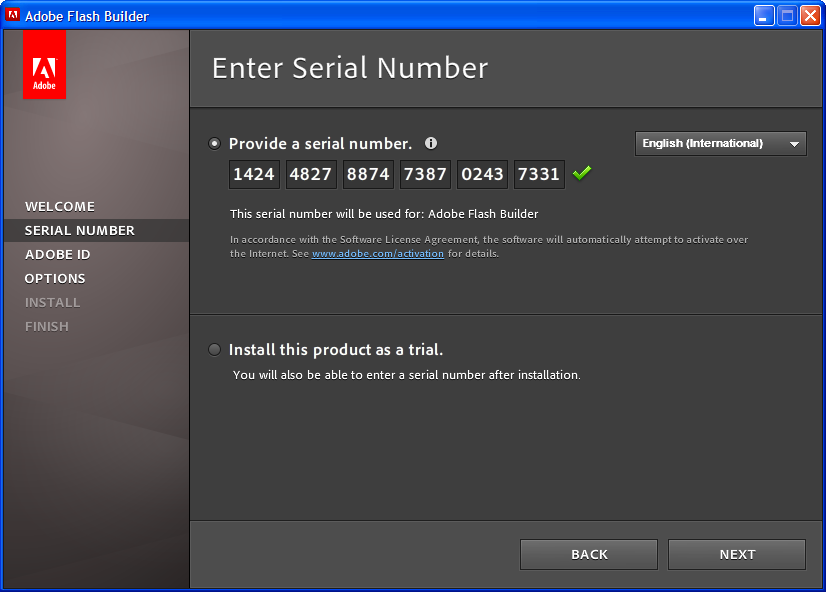Close the Adobe Flash Builder window
This screenshot has height=592, width=826.
pos(810,15)
